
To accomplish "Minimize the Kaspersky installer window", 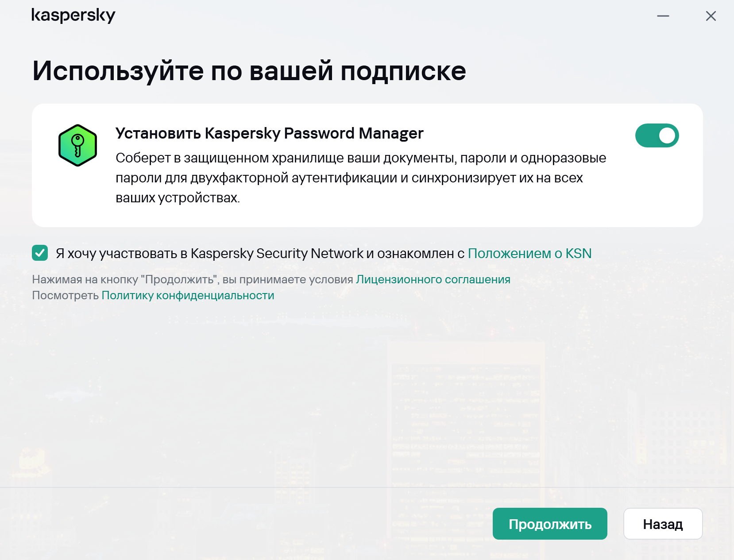I will coord(663,16).
